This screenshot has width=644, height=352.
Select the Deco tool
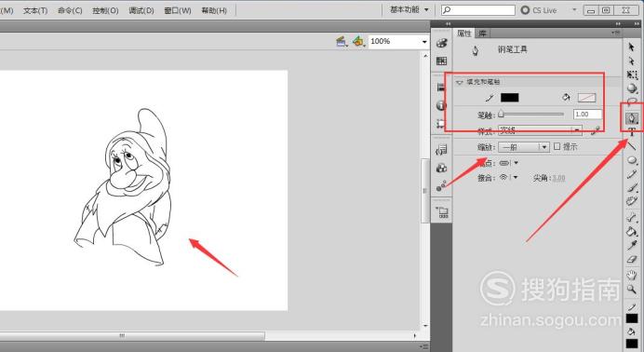point(632,201)
